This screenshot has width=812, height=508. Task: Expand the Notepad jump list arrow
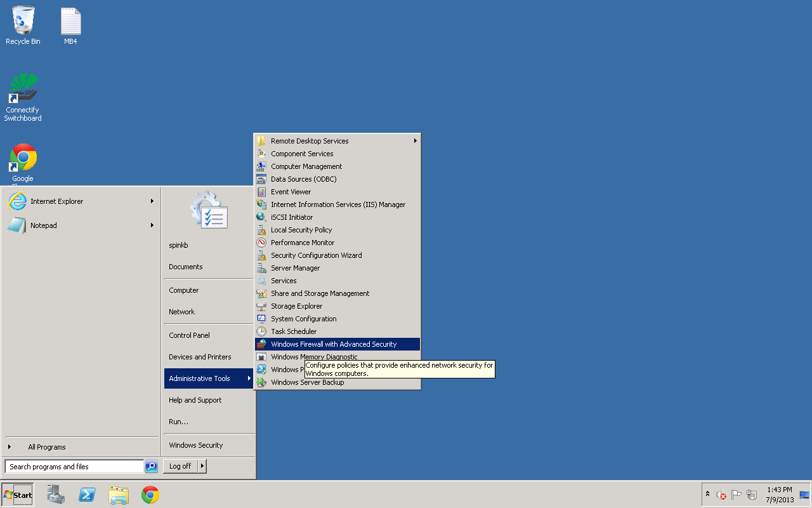[152, 225]
